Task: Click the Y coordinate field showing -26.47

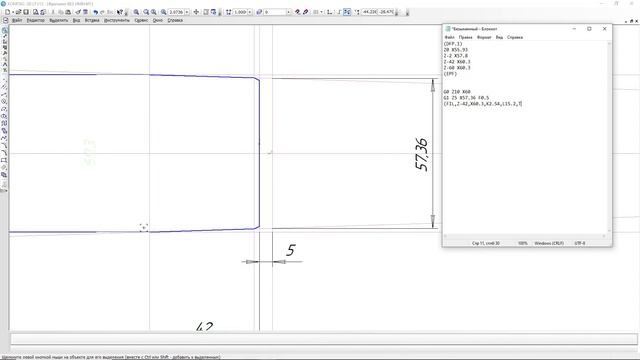Action: coord(386,12)
